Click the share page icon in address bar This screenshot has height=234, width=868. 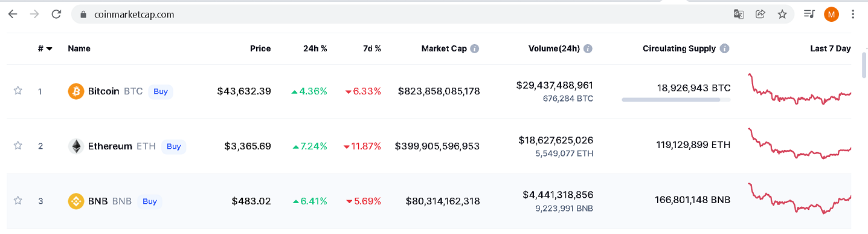click(x=760, y=14)
